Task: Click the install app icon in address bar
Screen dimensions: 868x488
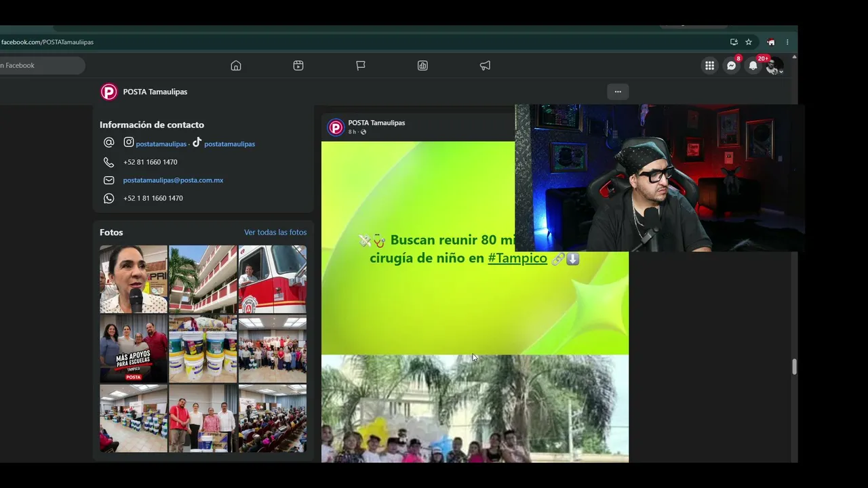Action: [734, 42]
